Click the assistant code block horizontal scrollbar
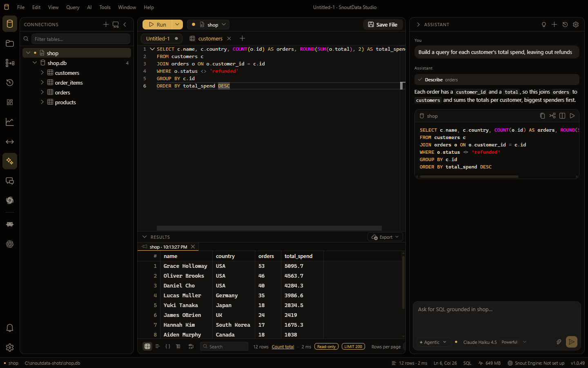588x368 pixels. pos(469,177)
